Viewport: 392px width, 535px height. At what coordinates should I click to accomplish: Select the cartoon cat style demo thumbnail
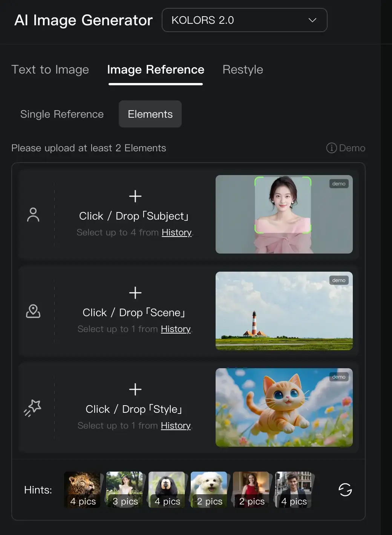(284, 407)
